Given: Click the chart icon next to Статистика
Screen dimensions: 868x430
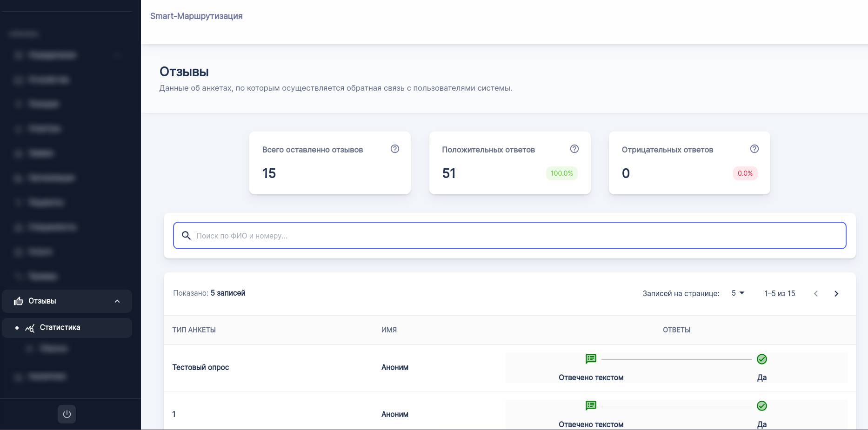Looking at the screenshot, I should click(x=30, y=328).
